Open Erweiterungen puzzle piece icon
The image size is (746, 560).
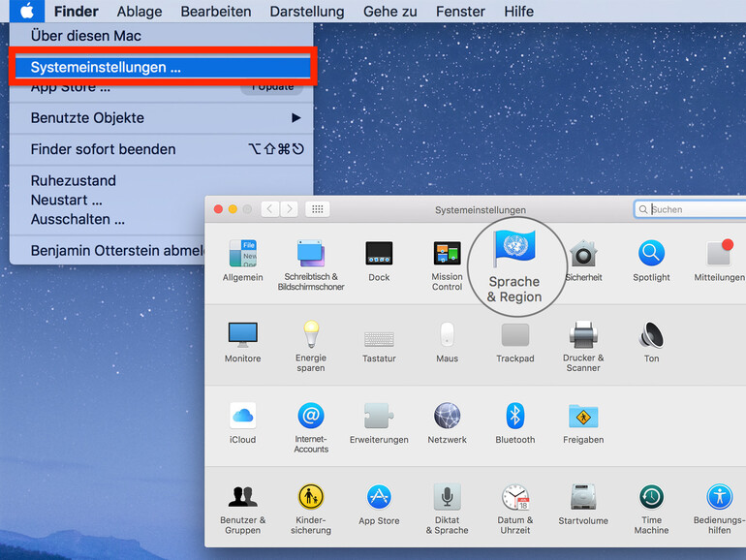tap(379, 416)
